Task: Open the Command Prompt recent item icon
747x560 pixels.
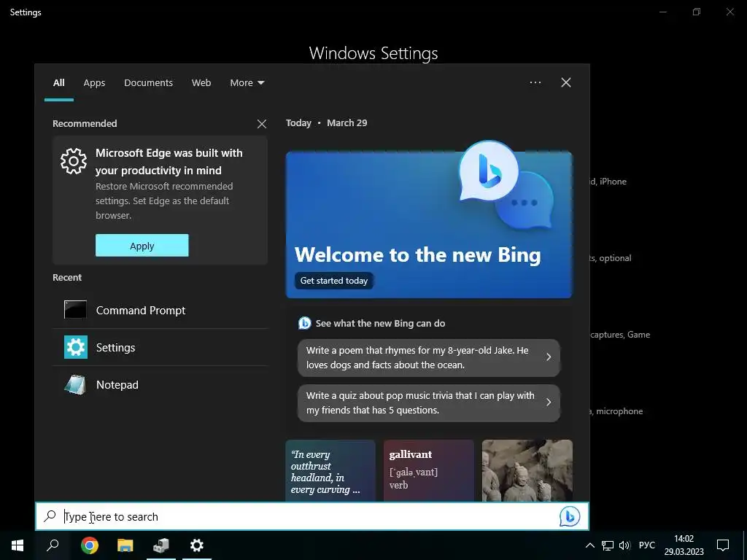Action: (x=75, y=310)
